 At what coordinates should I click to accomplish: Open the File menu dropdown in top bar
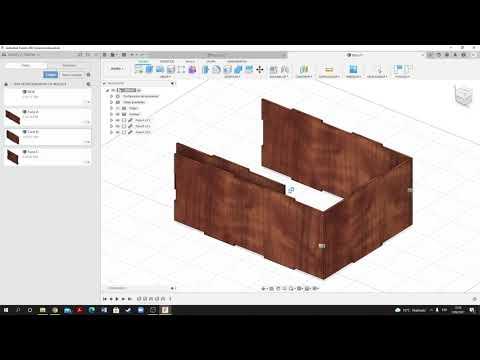(114, 55)
